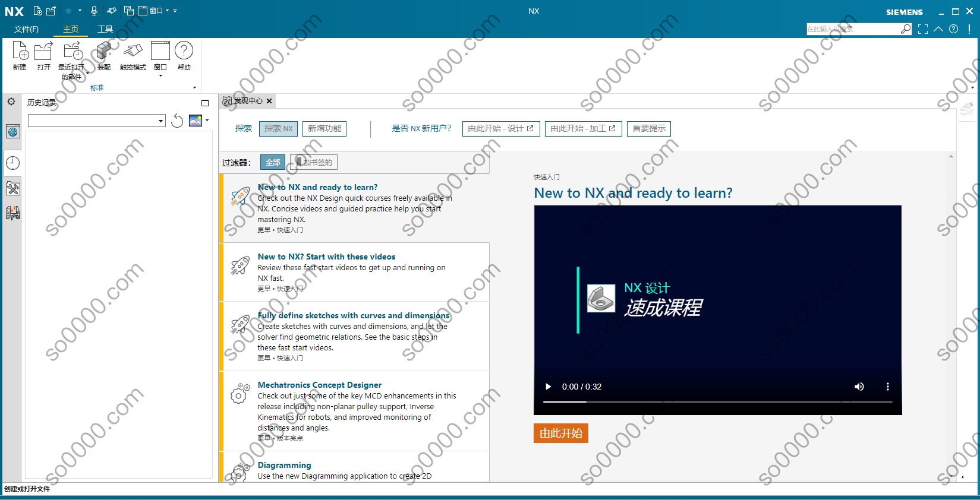980x500 pixels.
Task: Open dropdown arrow next to history view icon
Action: point(207,121)
